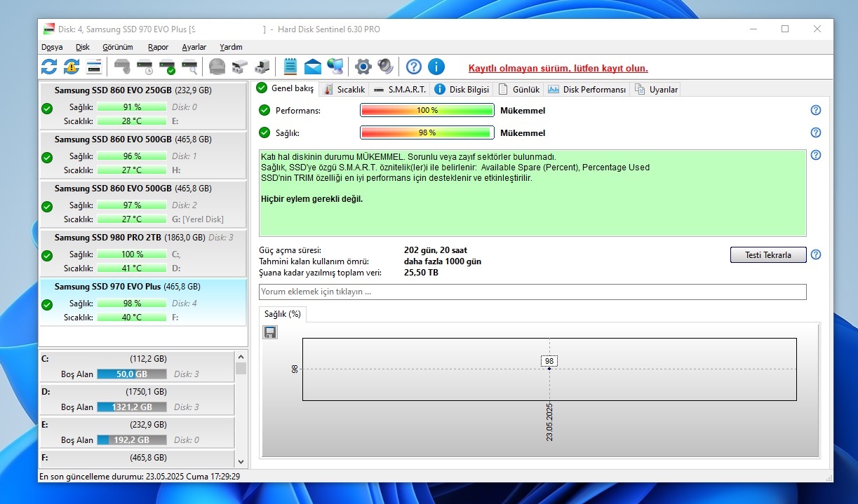Click the F: drive entry in partition list

(137, 458)
